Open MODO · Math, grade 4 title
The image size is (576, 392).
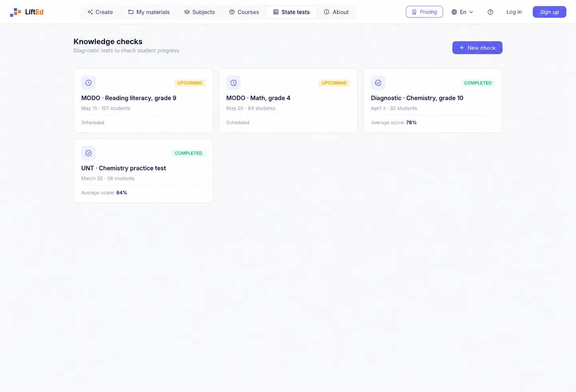[x=258, y=98]
